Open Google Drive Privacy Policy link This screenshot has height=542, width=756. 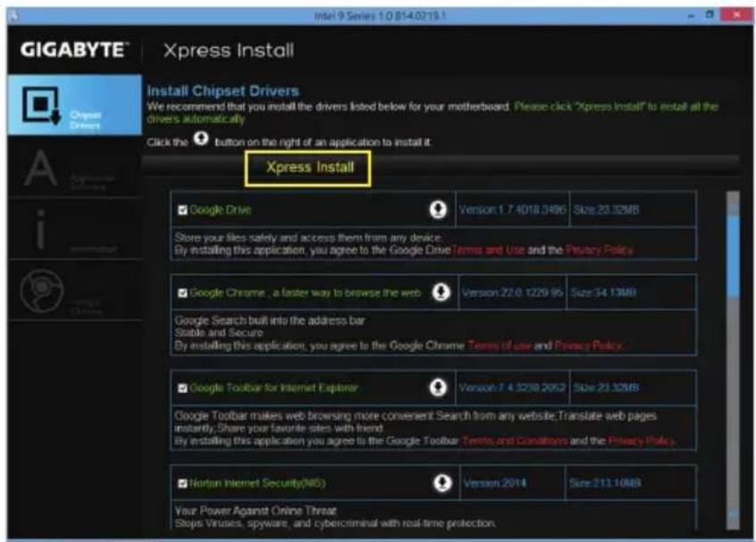point(600,250)
